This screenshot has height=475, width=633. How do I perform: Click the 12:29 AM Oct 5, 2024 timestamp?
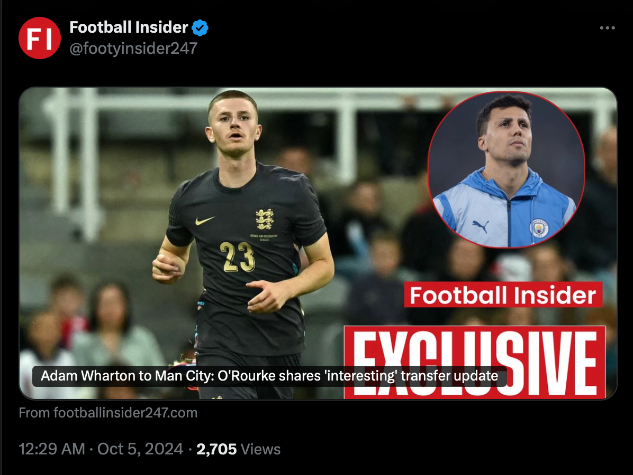tap(101, 449)
